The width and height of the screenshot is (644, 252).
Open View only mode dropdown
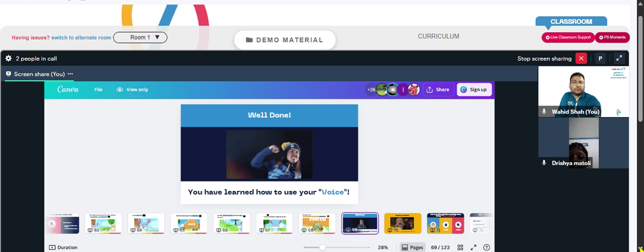(x=133, y=89)
